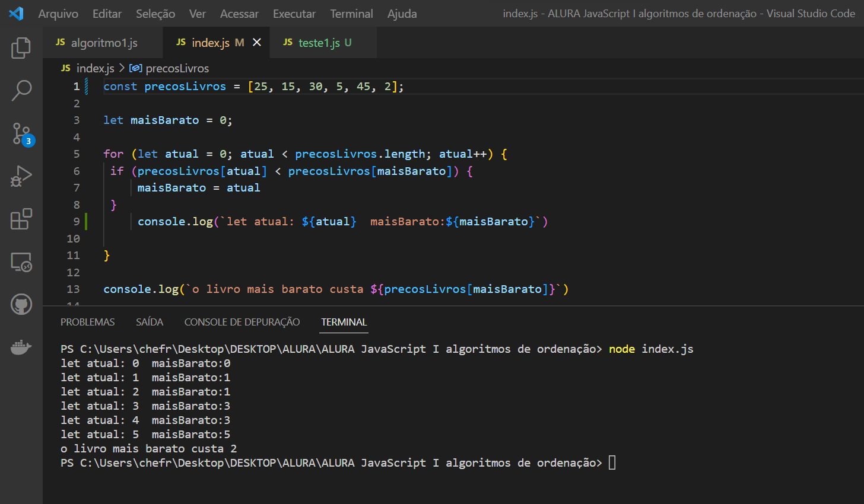
Task: Open the Terminal menu
Action: click(x=351, y=14)
